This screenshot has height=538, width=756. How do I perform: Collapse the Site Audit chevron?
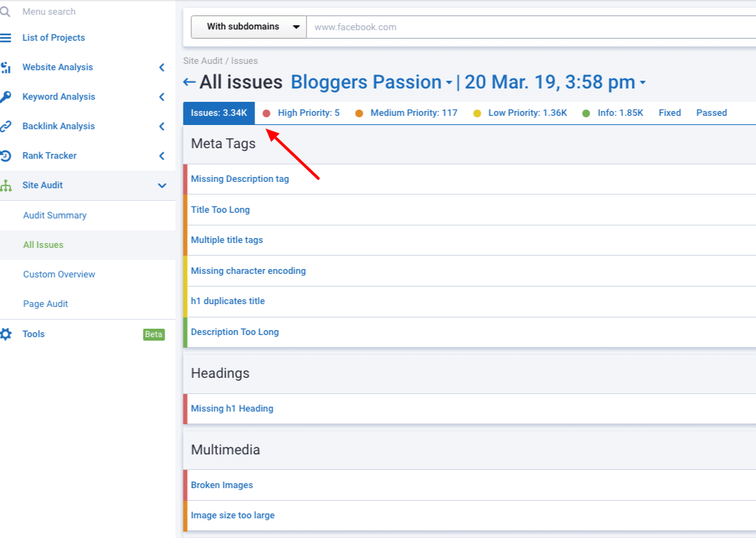(162, 185)
